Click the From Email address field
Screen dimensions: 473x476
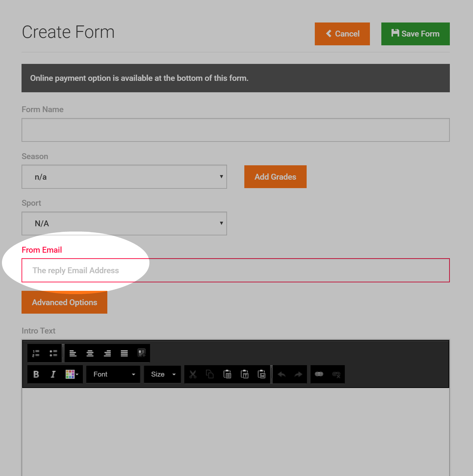236,270
